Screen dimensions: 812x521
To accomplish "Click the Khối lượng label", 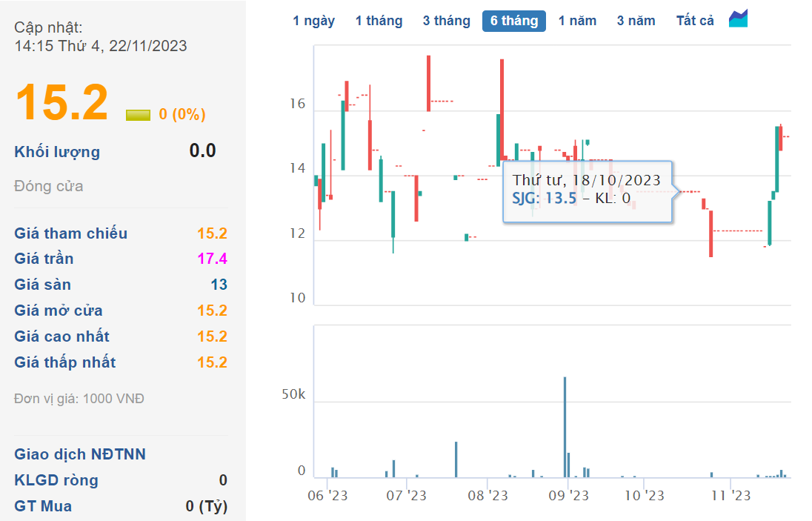I will pyautogui.click(x=57, y=152).
